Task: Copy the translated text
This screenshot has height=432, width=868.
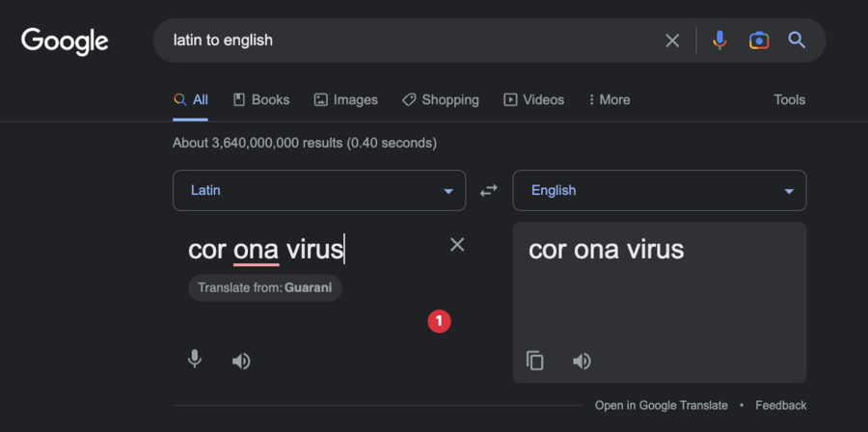Action: click(x=534, y=361)
